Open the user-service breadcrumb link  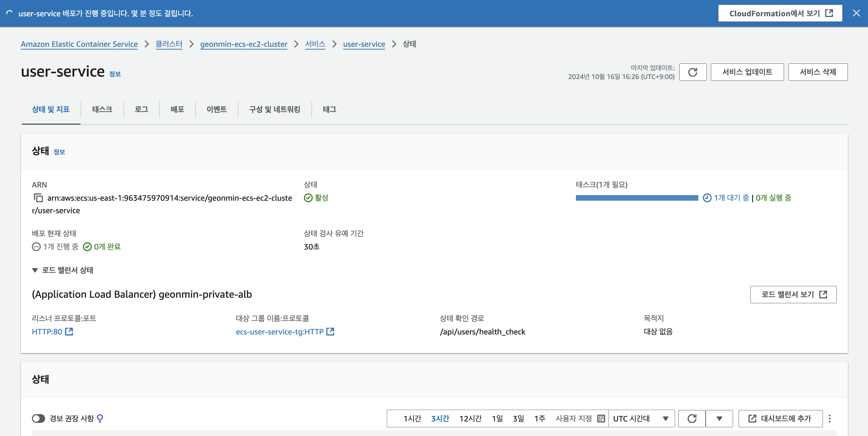click(364, 44)
